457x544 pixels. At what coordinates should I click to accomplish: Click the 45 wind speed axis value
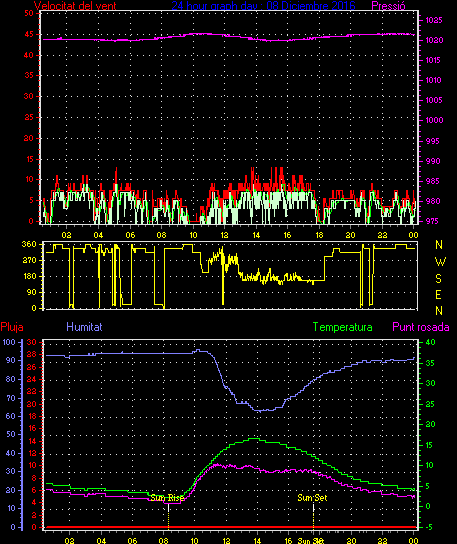pos(29,34)
